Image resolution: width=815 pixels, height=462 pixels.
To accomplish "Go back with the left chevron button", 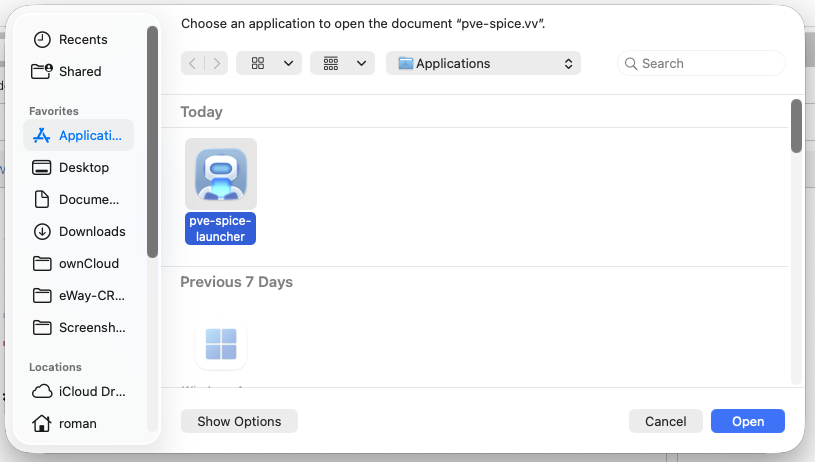I will (x=193, y=63).
